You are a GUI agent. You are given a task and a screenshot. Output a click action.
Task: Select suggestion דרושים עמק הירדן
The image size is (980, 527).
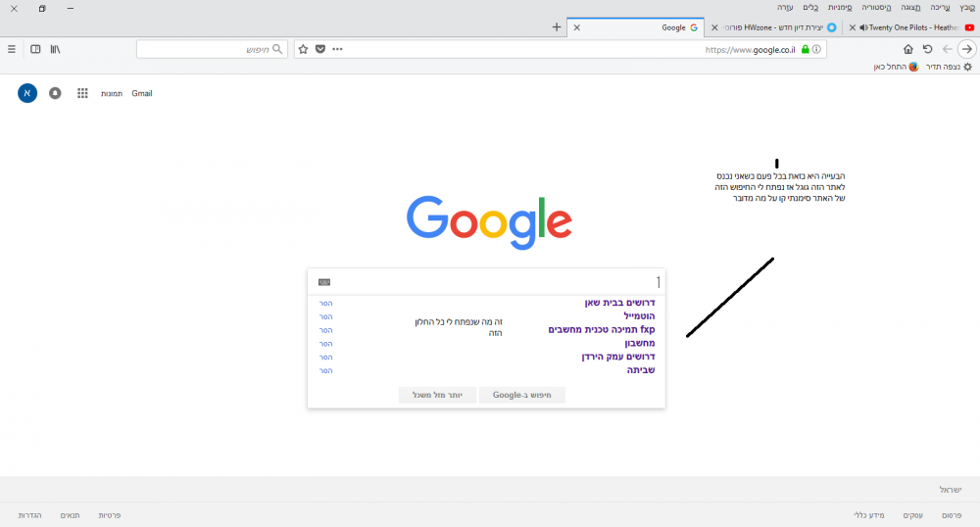pyautogui.click(x=618, y=357)
